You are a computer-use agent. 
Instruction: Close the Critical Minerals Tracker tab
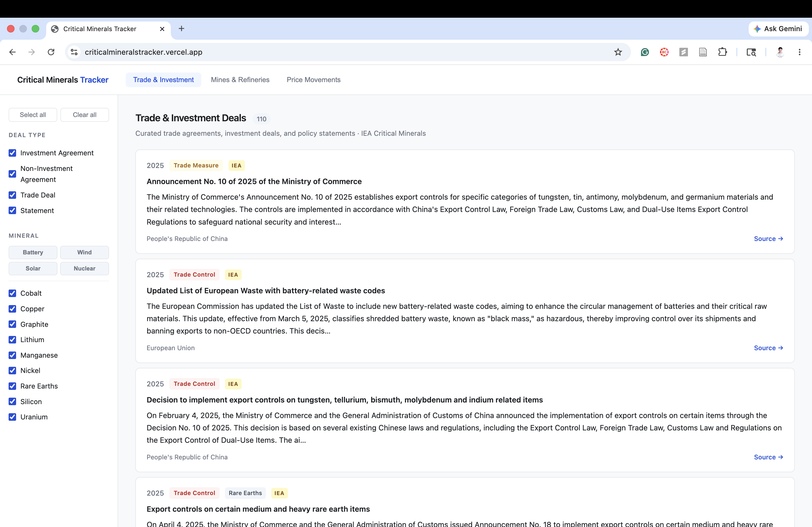(162, 29)
